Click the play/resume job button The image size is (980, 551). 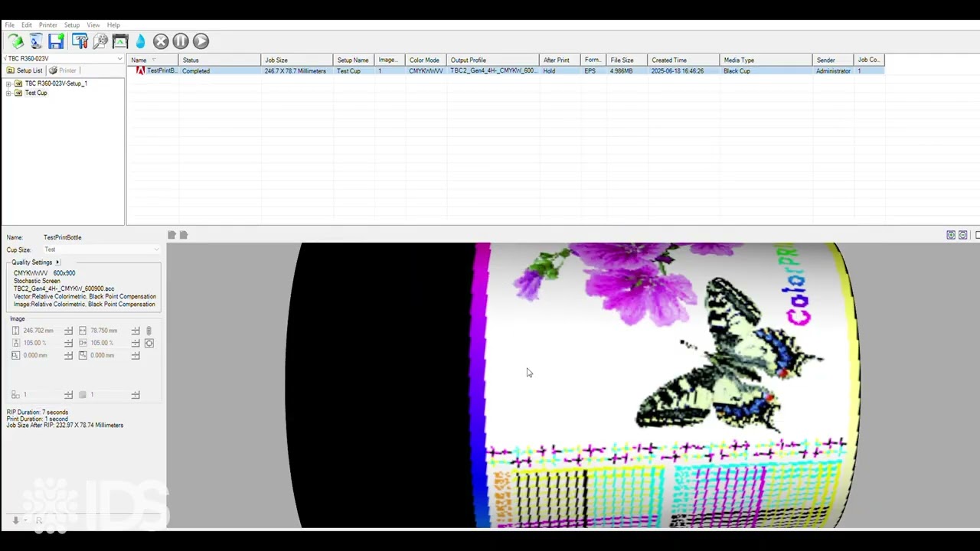point(201,41)
